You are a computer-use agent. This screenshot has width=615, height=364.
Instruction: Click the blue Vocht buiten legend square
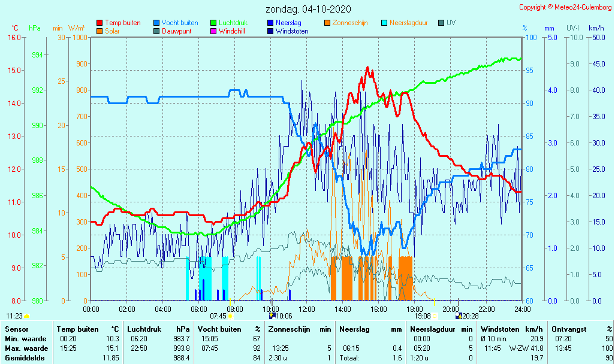tap(156, 23)
